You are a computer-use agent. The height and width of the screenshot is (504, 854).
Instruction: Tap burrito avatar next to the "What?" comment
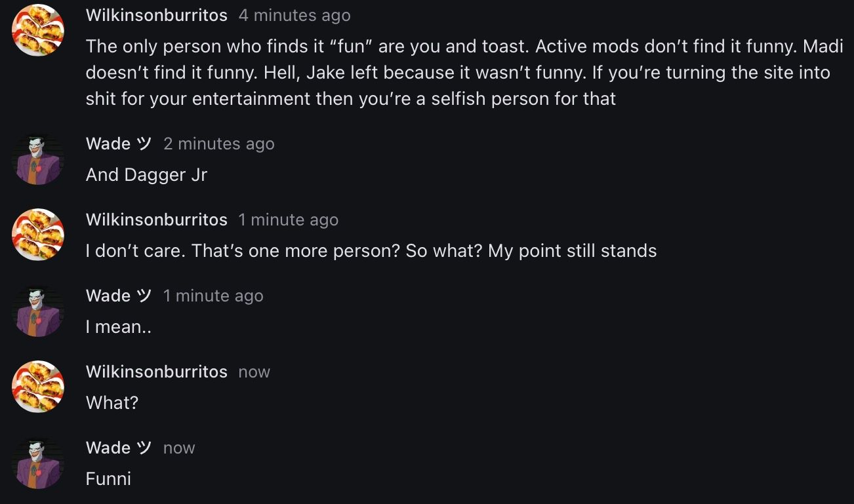(x=38, y=387)
